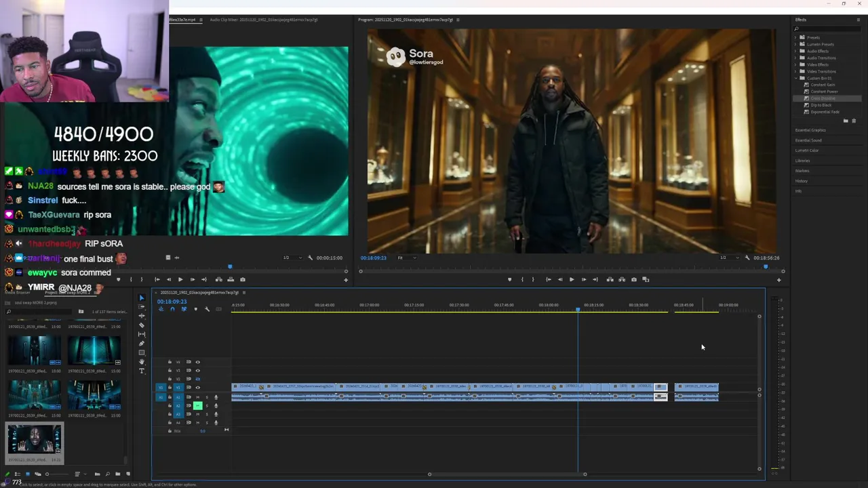This screenshot has width=868, height=488.
Task: Click Go to In in Program monitor
Action: coord(548,279)
